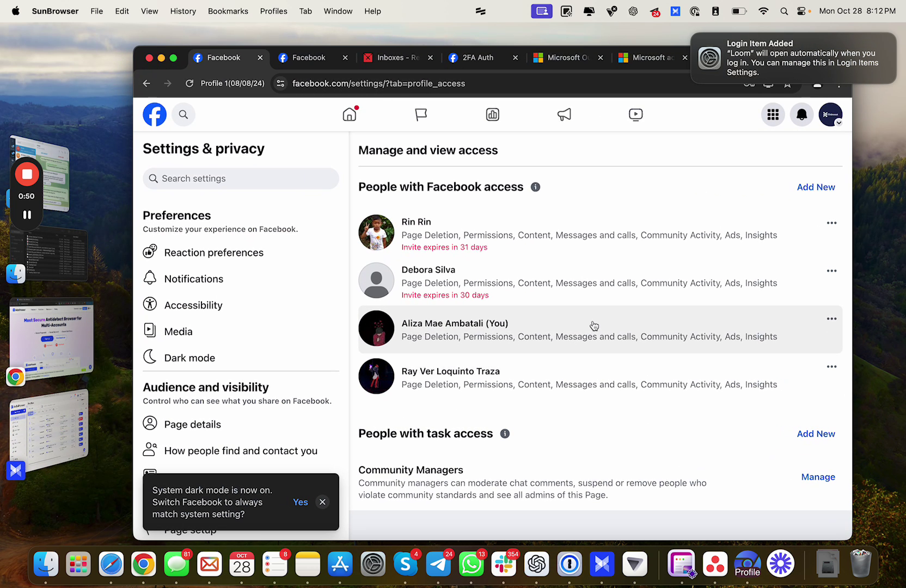Close the 2FA Auth tab
The height and width of the screenshot is (588, 906).
515,58
